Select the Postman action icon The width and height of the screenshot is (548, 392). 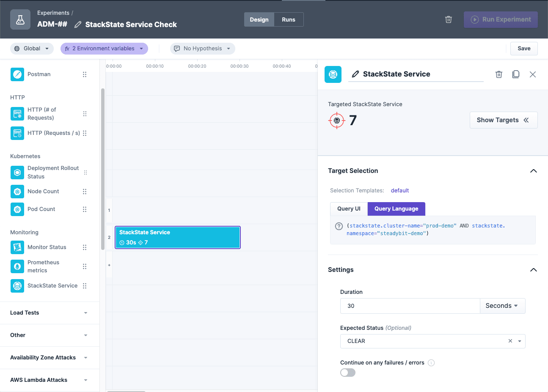17,74
